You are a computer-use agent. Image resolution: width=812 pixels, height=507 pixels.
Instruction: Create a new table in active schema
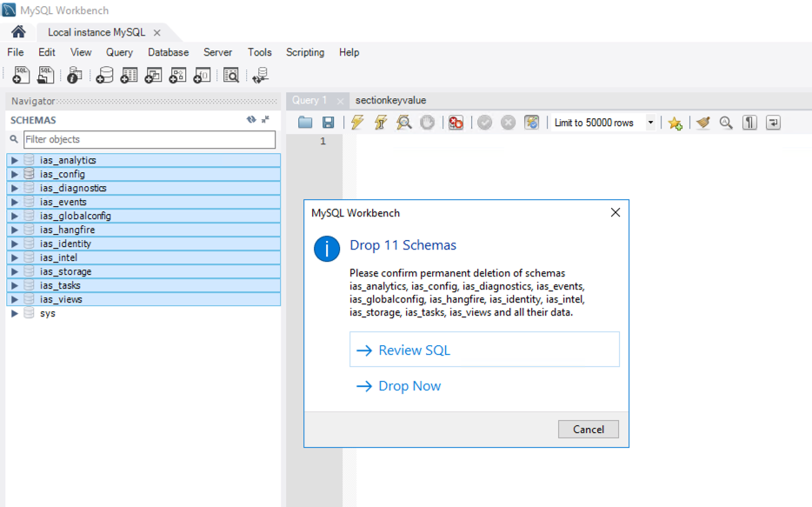point(128,75)
